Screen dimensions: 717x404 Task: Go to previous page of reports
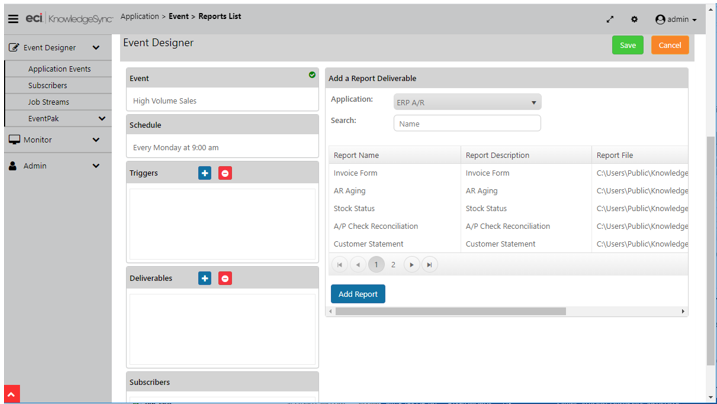(358, 265)
